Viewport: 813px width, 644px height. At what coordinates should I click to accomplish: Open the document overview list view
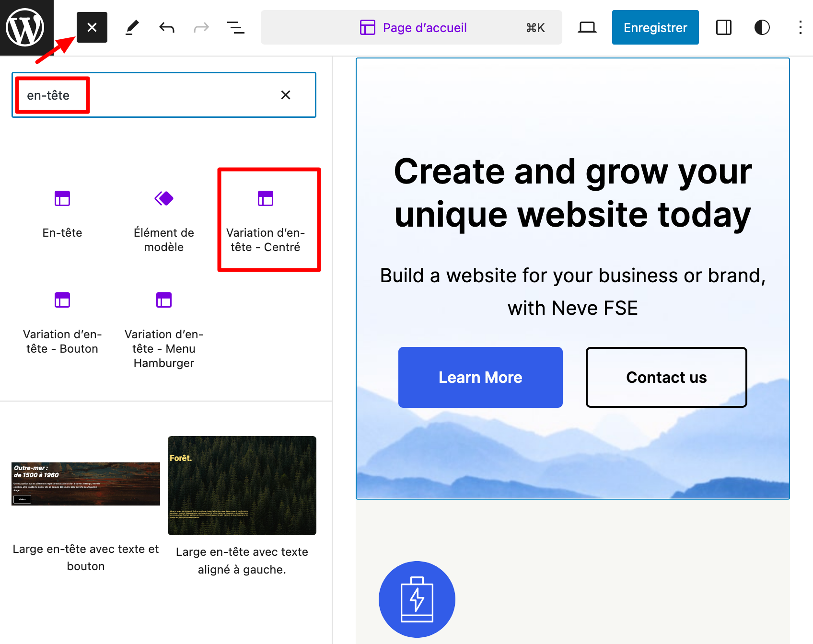click(235, 27)
